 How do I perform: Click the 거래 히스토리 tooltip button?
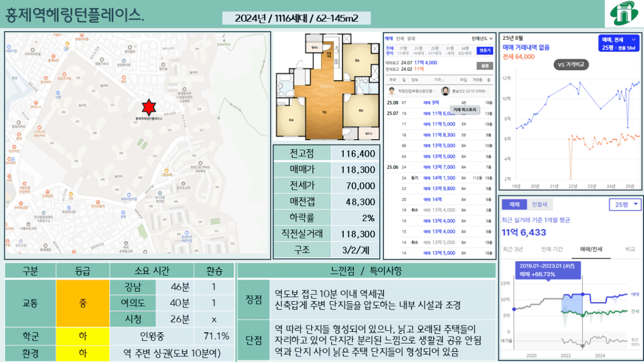coord(466,110)
